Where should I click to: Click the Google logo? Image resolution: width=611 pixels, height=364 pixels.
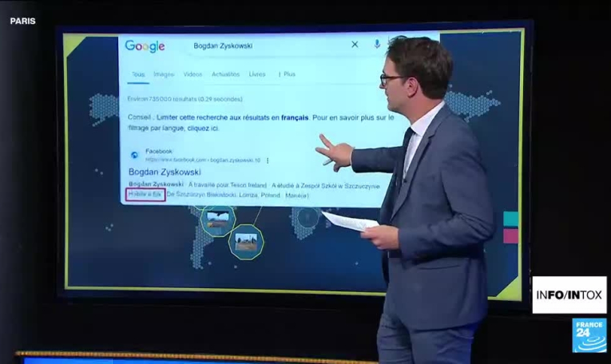click(x=145, y=46)
